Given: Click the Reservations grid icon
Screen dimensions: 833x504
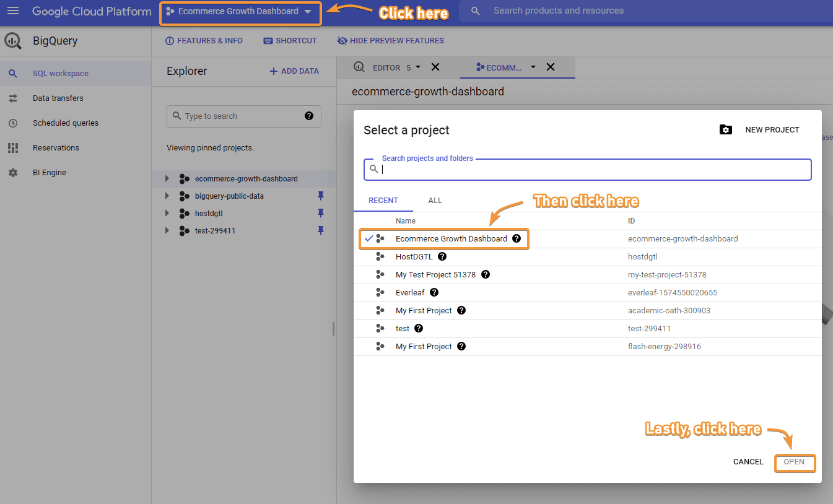Looking at the screenshot, I should (x=12, y=148).
